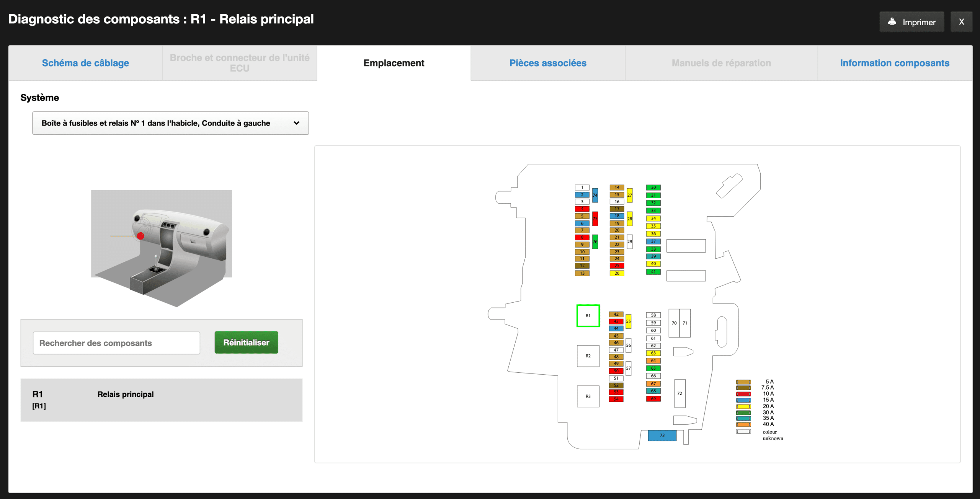The height and width of the screenshot is (499, 980).
Task: Open the Système fuse box dropdown
Action: (x=170, y=123)
